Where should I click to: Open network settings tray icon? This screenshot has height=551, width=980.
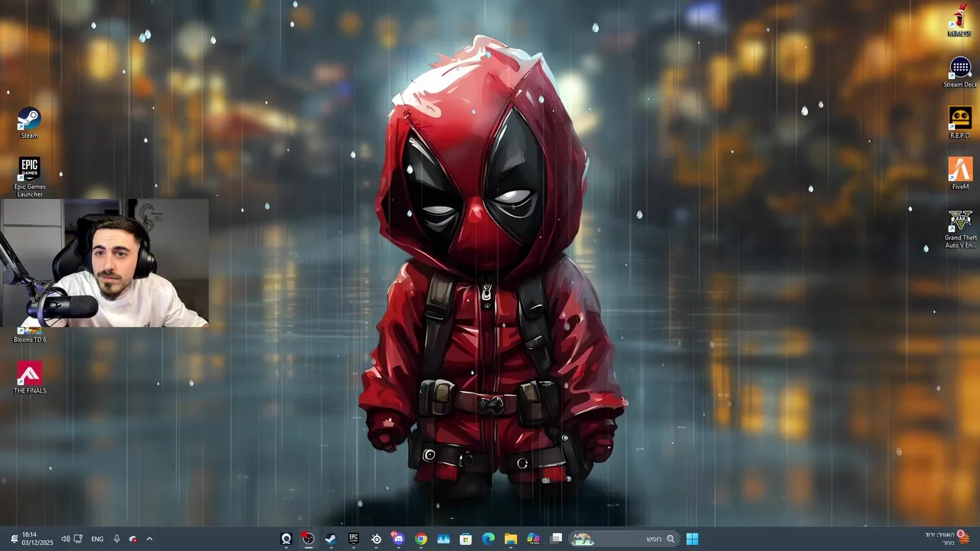[78, 539]
